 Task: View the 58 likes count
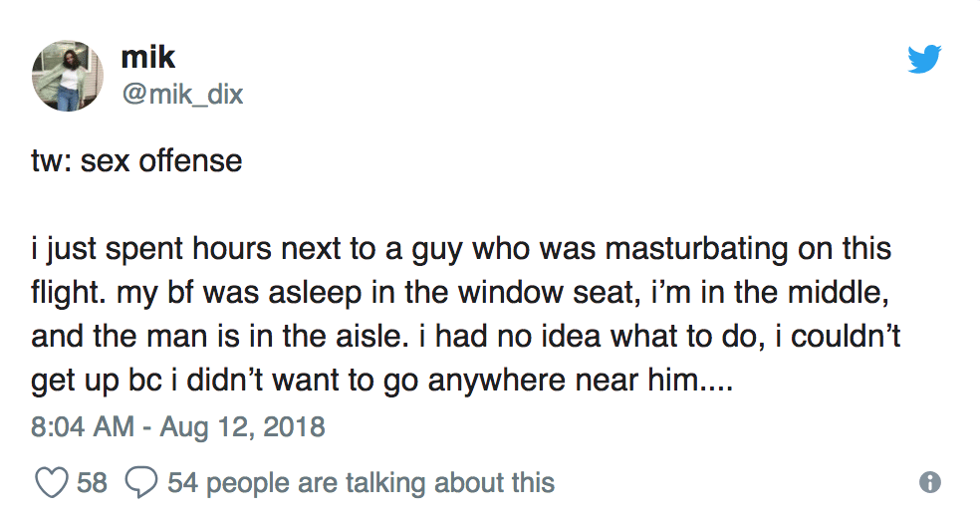(92, 482)
